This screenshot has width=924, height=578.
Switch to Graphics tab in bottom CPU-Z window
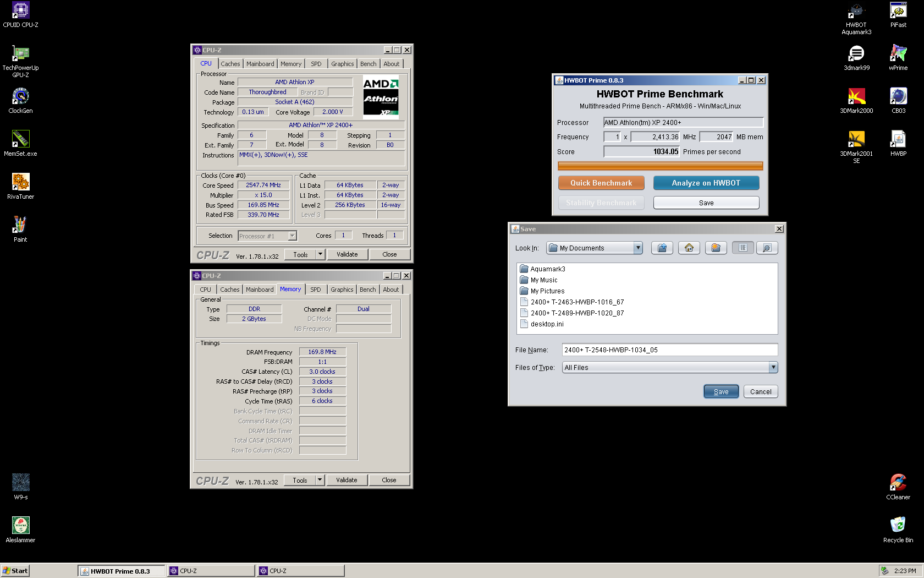coord(342,290)
